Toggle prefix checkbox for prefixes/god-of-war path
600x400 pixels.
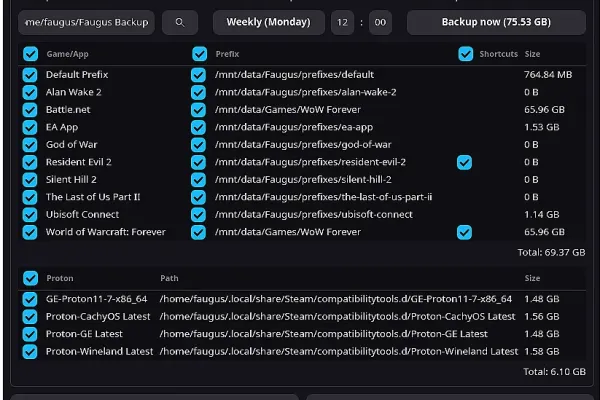(x=198, y=145)
